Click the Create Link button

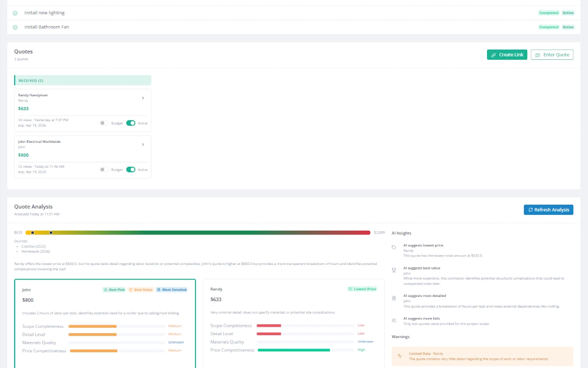[507, 54]
